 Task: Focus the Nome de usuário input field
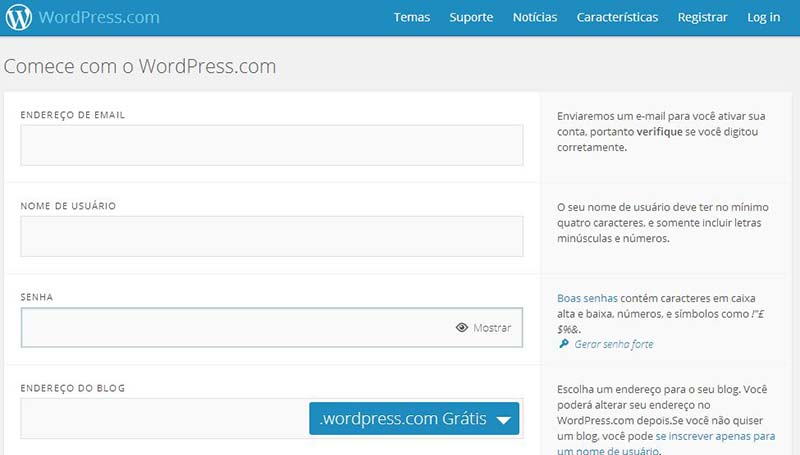tap(272, 236)
